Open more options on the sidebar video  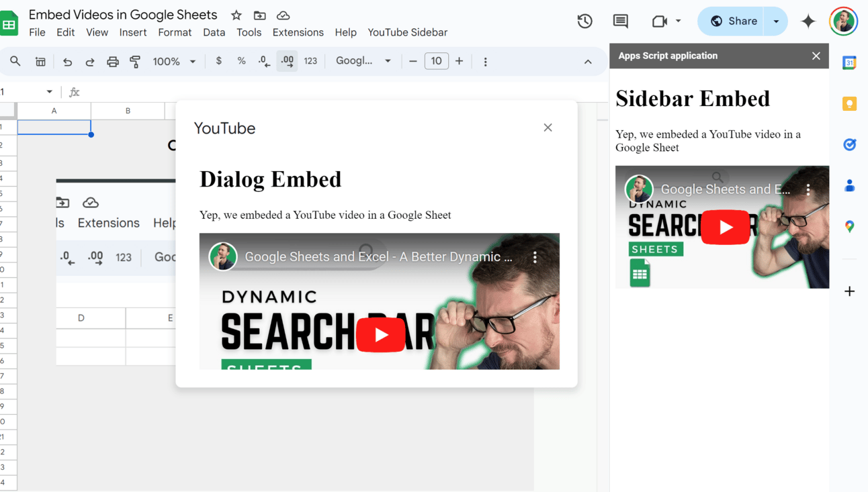coord(808,189)
